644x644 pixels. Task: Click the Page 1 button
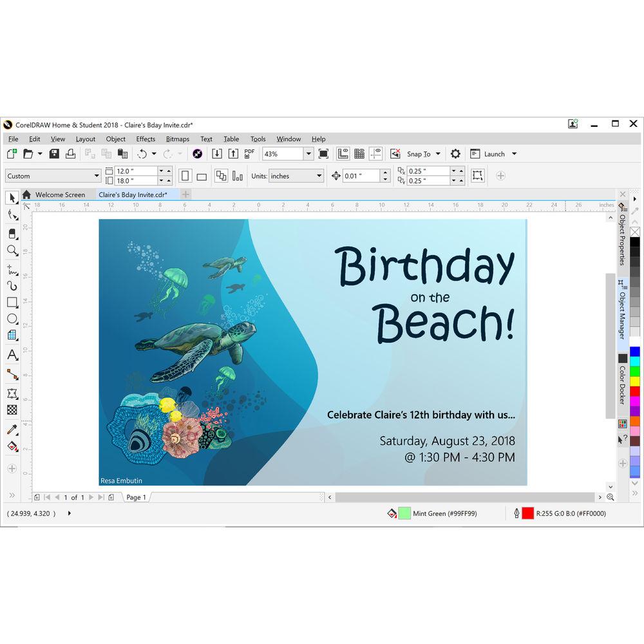[135, 497]
